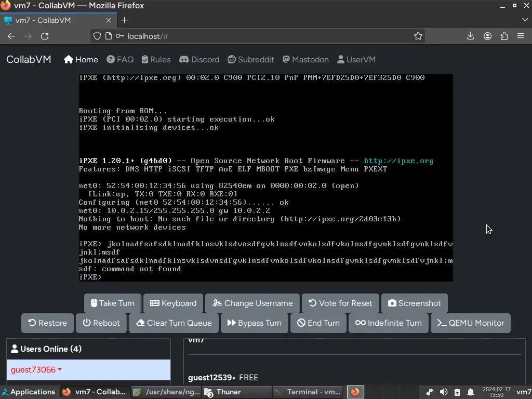
Task: Click the CollabVM brand logo text
Action: pyautogui.click(x=29, y=59)
